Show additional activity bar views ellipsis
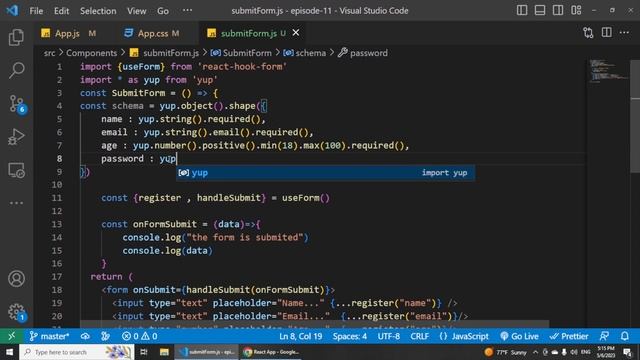The width and height of the screenshot is (640, 360). 16,203
